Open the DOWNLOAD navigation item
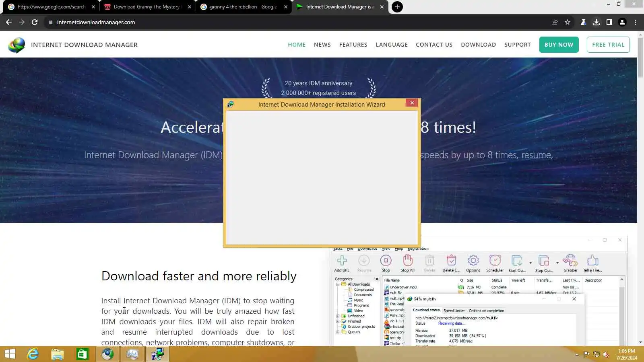The height and width of the screenshot is (362, 644). [479, 45]
